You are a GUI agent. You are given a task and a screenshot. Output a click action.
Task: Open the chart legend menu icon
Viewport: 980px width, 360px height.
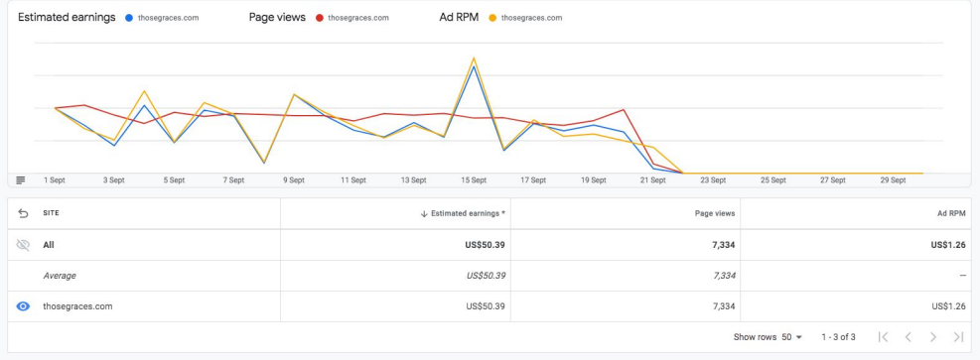[x=21, y=180]
